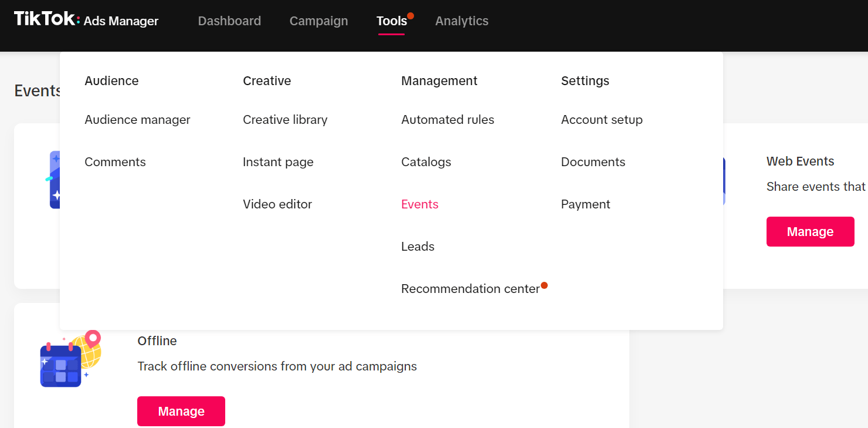
Task: Open Leads from Management column
Action: click(418, 247)
